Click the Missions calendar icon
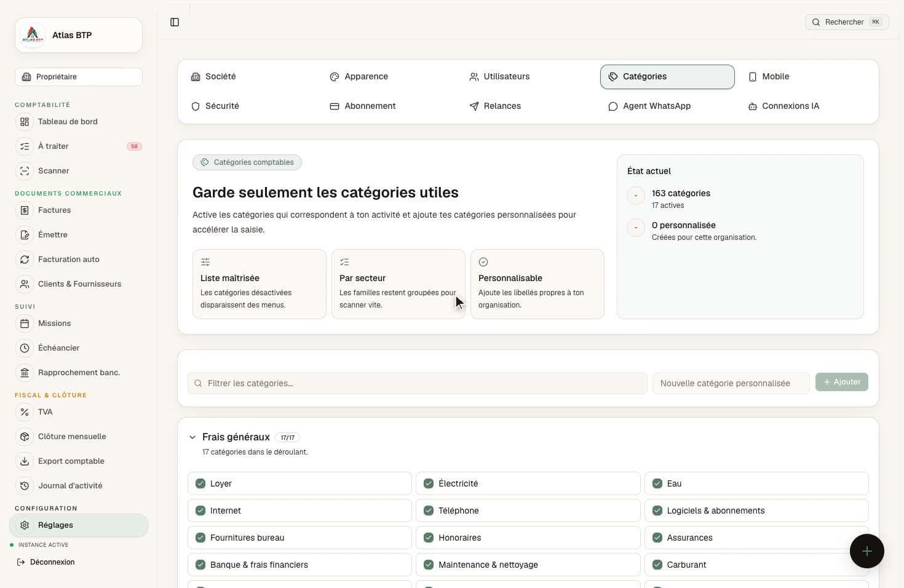This screenshot has width=904, height=588. 25,324
